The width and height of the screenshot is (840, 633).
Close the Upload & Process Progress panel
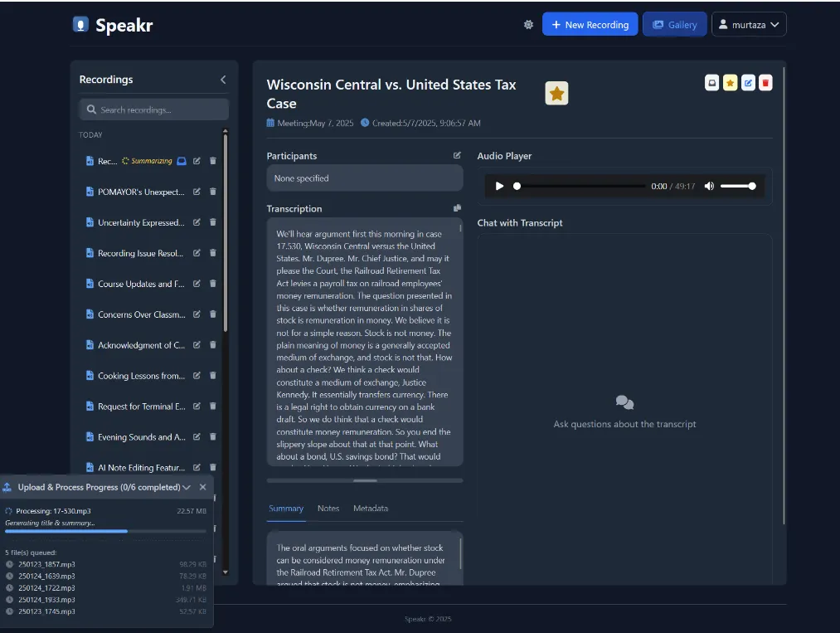pyautogui.click(x=202, y=487)
